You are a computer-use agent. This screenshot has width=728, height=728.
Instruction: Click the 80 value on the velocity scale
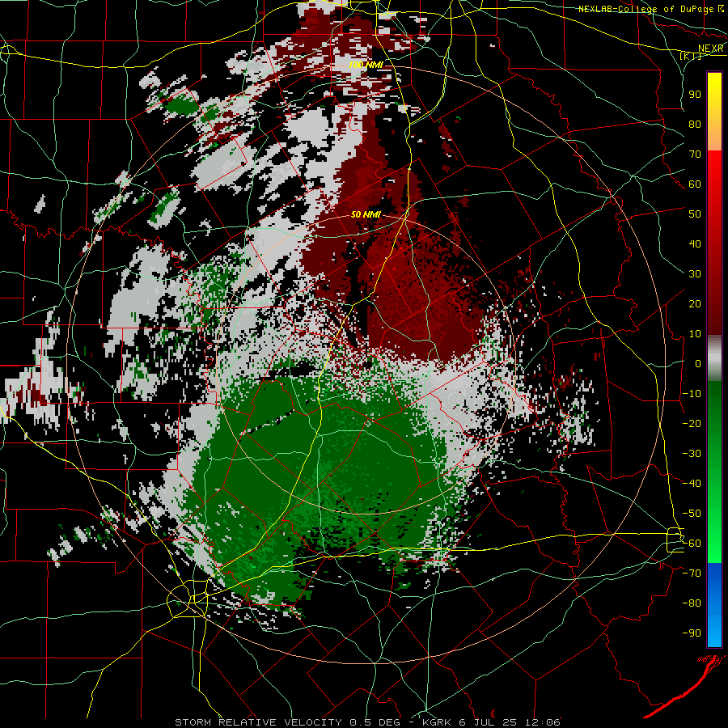[695, 124]
